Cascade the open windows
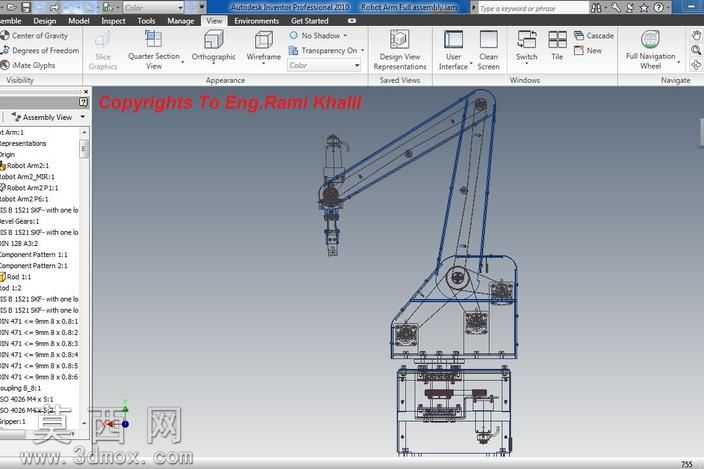This screenshot has height=469, width=704. [594, 35]
